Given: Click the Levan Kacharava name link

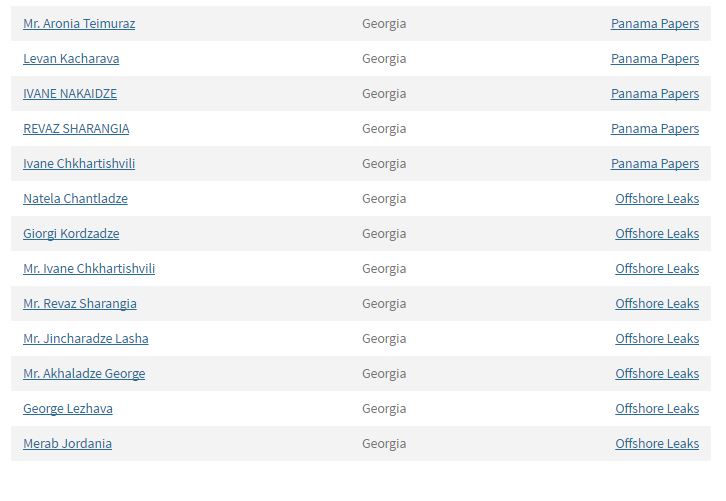Looking at the screenshot, I should 71,59.
